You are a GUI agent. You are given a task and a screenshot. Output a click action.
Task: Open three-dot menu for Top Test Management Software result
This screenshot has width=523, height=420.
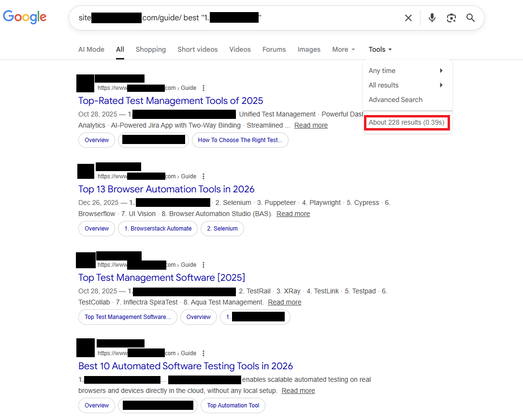[x=203, y=264]
